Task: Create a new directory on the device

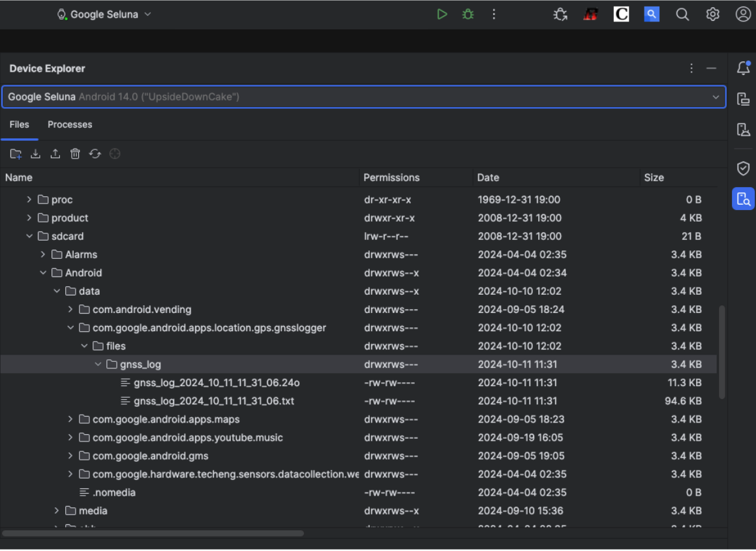Action: pyautogui.click(x=16, y=153)
